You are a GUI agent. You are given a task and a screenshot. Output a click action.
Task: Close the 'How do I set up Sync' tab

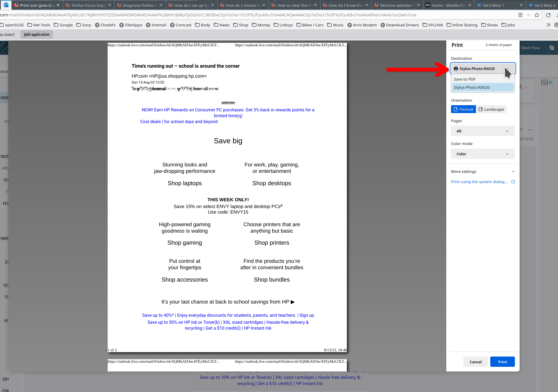click(x=213, y=5)
